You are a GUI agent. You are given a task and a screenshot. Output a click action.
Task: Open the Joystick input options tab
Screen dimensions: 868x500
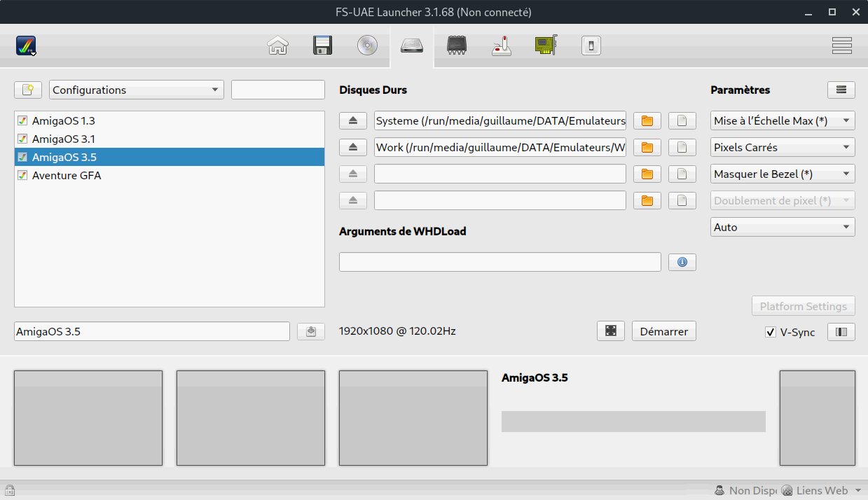click(x=502, y=46)
